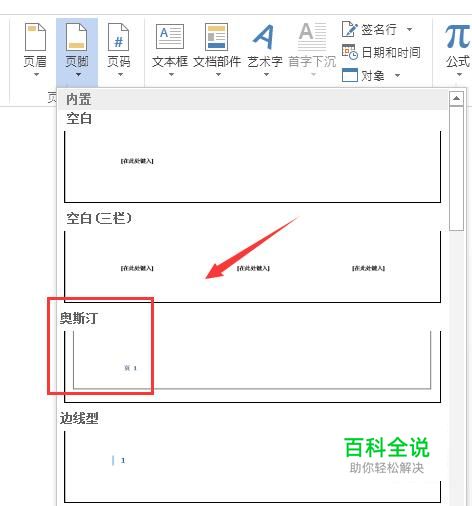Expand the 公式 dropdown arrow

pyautogui.click(x=459, y=74)
